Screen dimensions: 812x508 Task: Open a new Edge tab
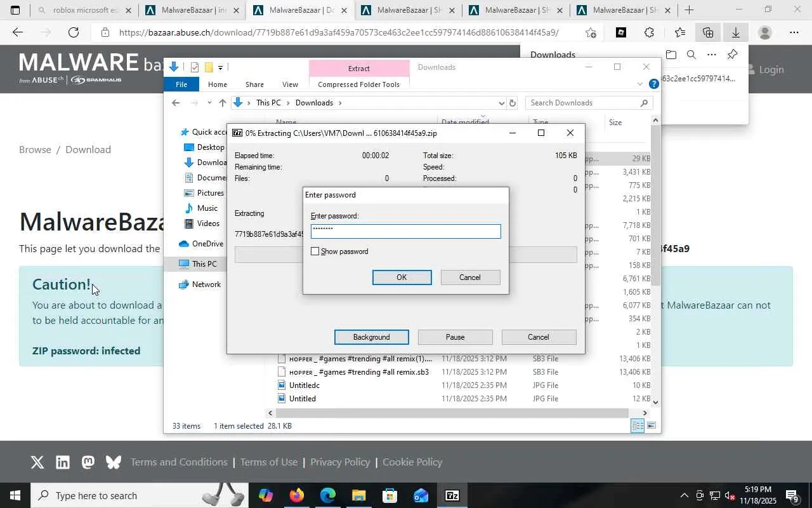[689, 10]
